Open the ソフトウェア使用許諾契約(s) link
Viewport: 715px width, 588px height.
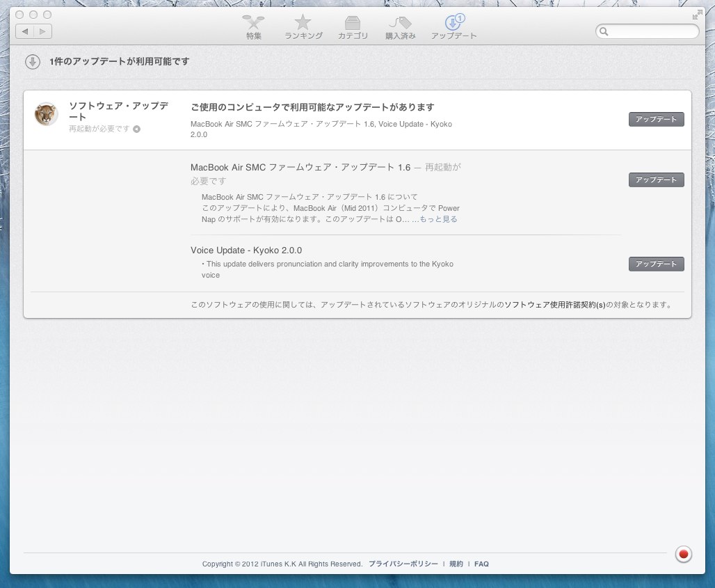click(x=555, y=305)
